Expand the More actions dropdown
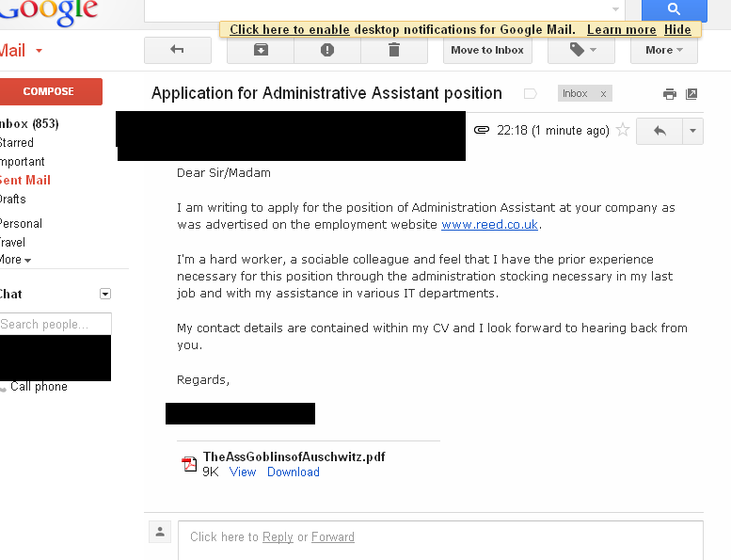The width and height of the screenshot is (731, 560). [664, 50]
